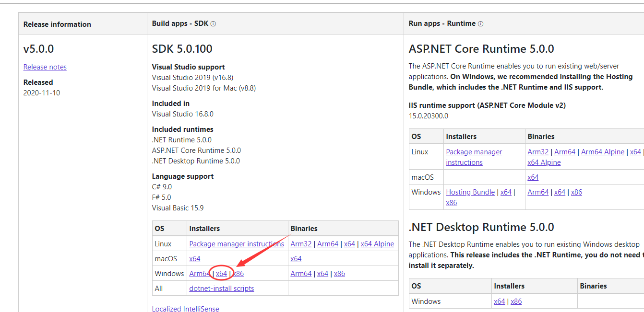
Task: Click info icon beside Run apps - Runtime
Action: click(x=480, y=24)
